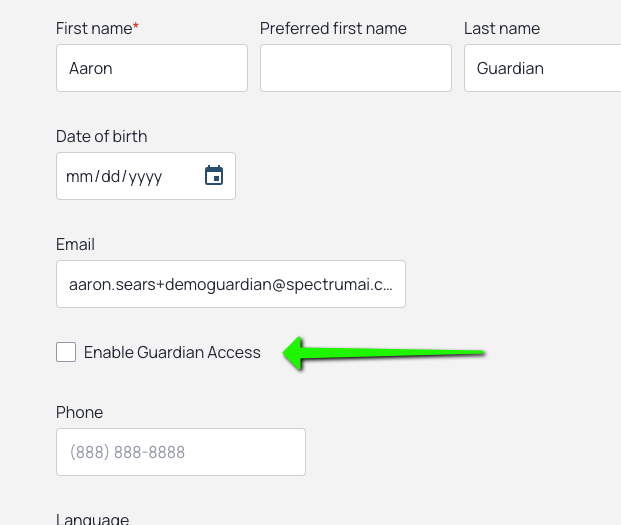Click the Enable Guardian Access label text
The image size is (621, 525).
(172, 352)
